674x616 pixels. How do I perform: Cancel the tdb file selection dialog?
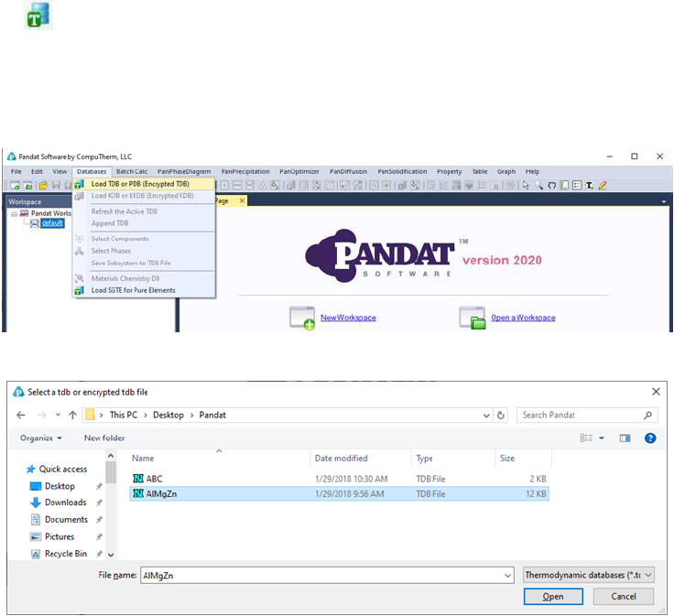click(624, 597)
